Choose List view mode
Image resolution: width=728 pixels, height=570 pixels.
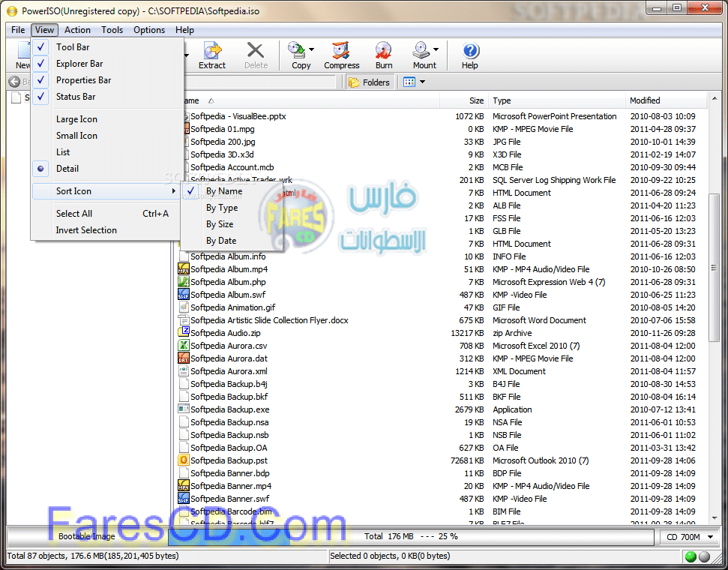(106, 152)
